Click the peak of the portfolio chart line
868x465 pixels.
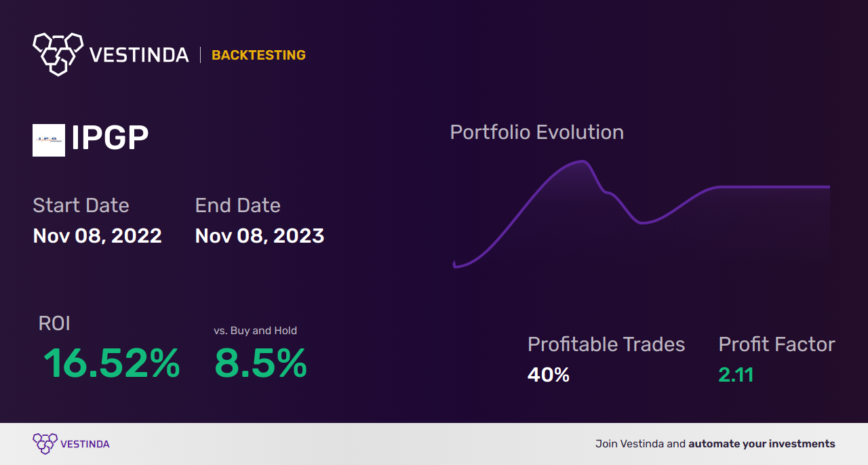coord(581,161)
